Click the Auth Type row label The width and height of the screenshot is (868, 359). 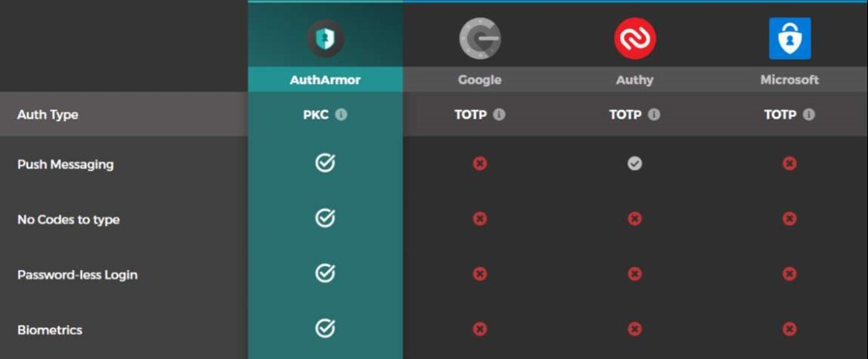(47, 115)
